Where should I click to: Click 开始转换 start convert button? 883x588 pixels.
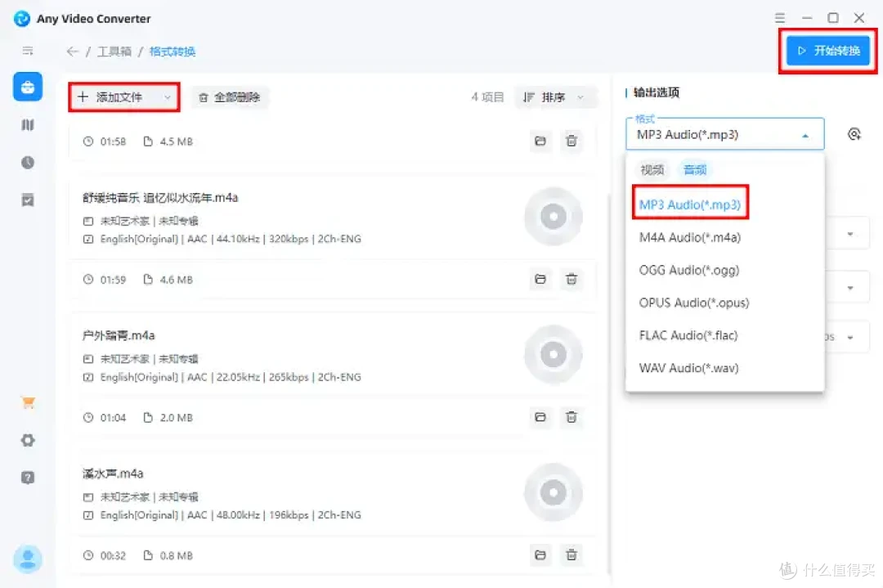827,51
